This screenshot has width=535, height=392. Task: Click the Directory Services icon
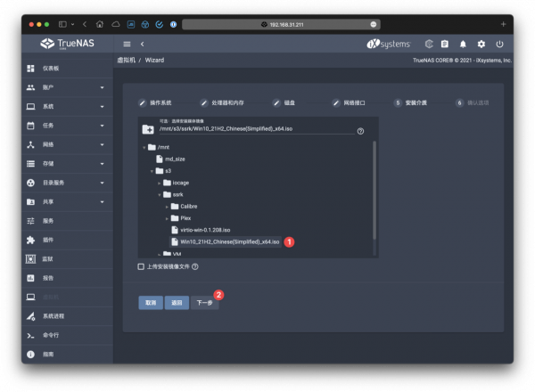point(30,183)
